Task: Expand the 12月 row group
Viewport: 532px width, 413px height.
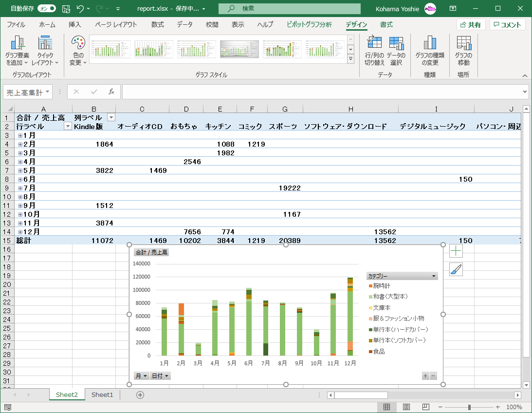Action: [x=20, y=232]
